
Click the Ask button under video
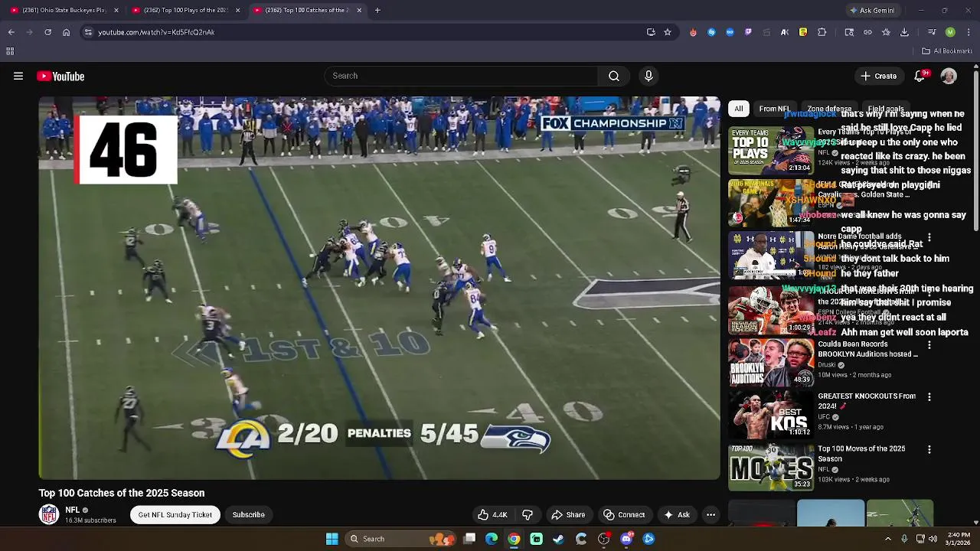[x=677, y=514]
